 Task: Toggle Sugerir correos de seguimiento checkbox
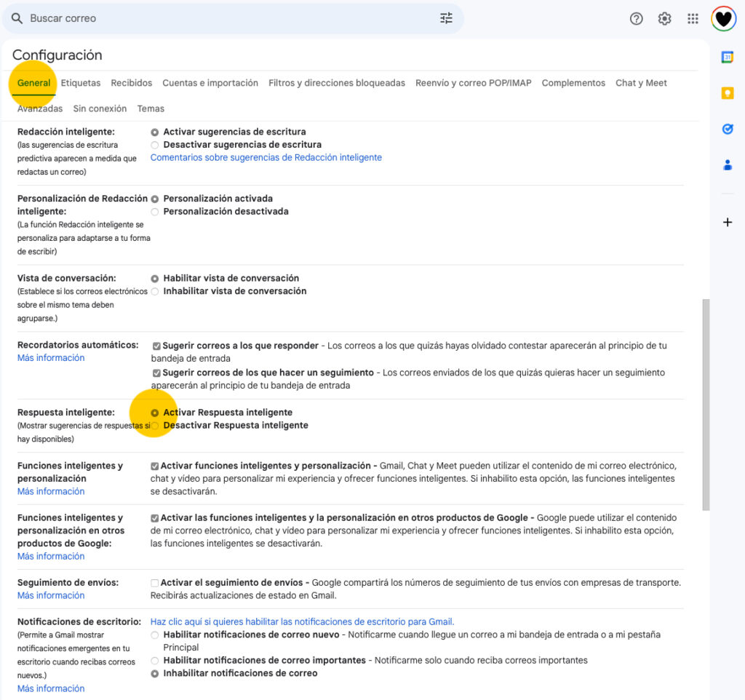[156, 373]
